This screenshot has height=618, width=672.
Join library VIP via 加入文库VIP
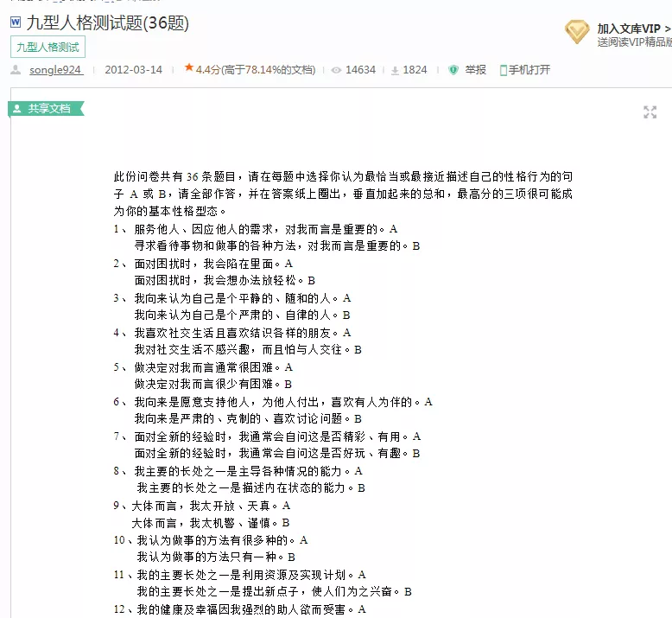pyautogui.click(x=634, y=29)
